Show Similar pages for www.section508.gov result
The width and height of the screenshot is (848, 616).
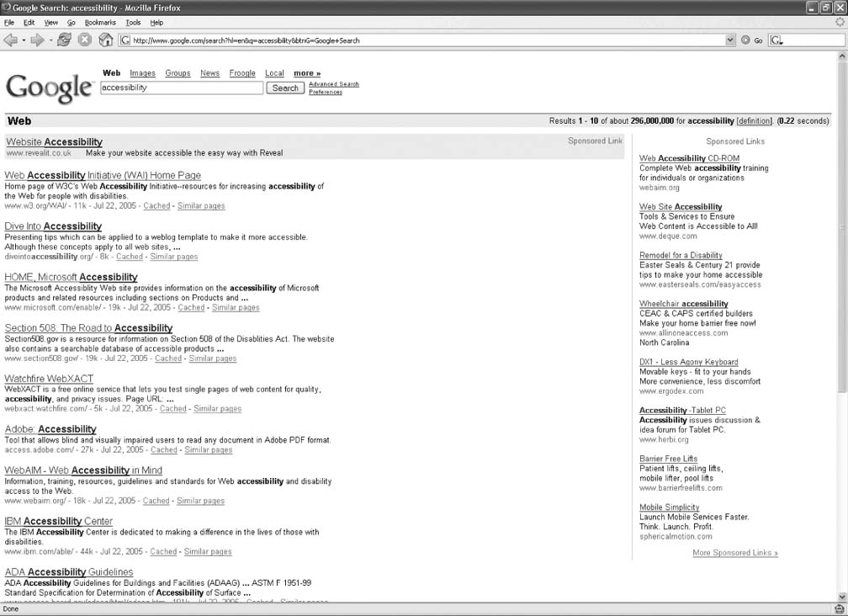(213, 358)
